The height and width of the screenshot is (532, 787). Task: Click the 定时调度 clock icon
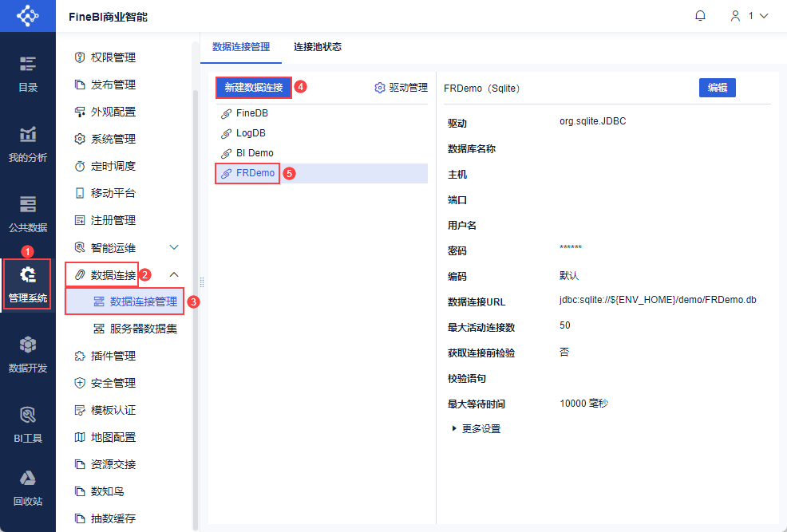pyautogui.click(x=79, y=166)
